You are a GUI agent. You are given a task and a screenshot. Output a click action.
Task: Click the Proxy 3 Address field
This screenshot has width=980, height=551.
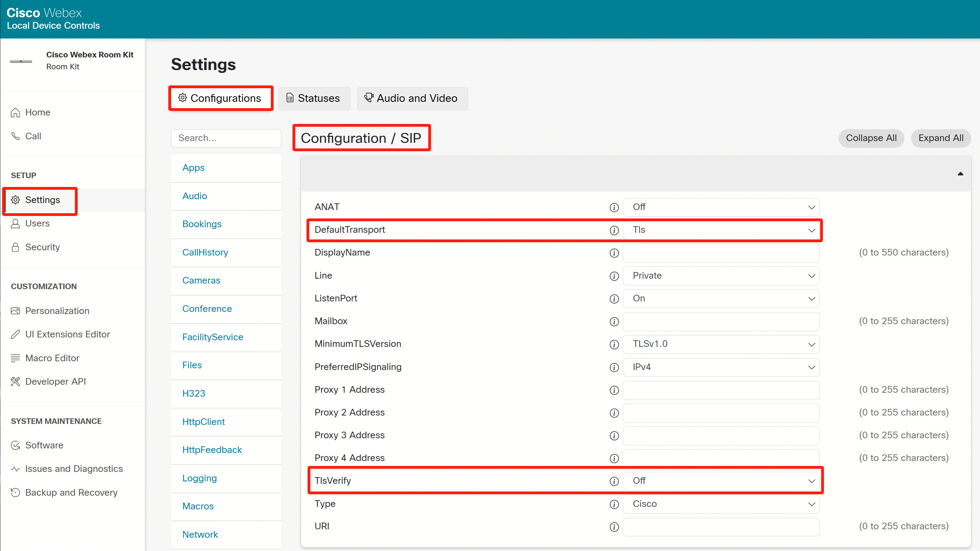[x=721, y=435]
